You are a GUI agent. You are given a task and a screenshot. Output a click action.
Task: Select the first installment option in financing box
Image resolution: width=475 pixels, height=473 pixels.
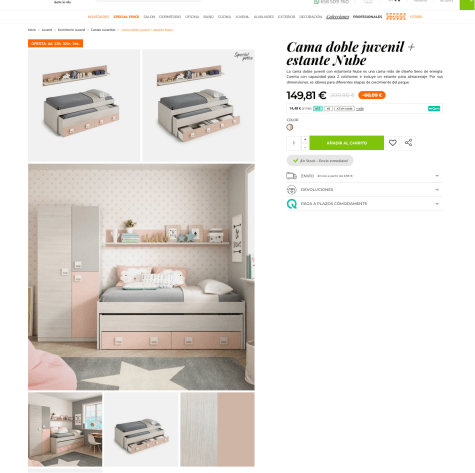[x=318, y=109]
